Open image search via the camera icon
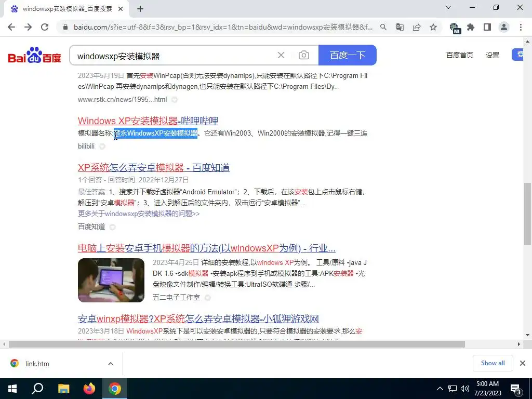 tap(303, 55)
